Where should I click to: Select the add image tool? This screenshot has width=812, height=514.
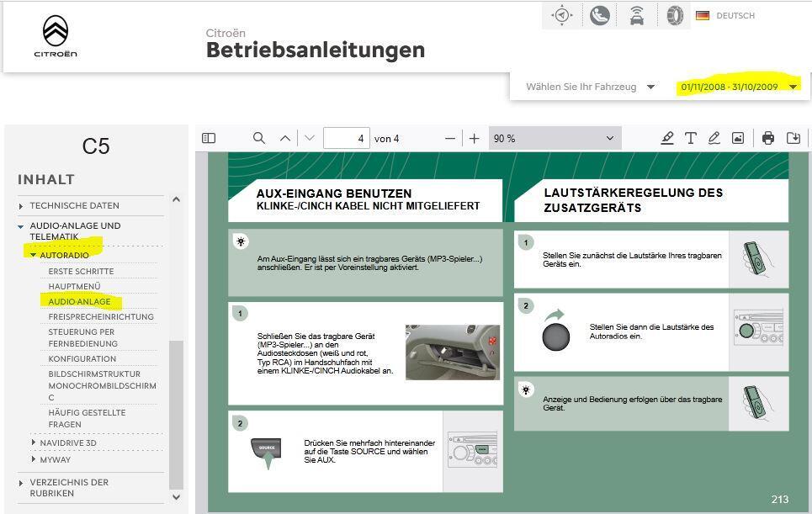click(x=738, y=138)
